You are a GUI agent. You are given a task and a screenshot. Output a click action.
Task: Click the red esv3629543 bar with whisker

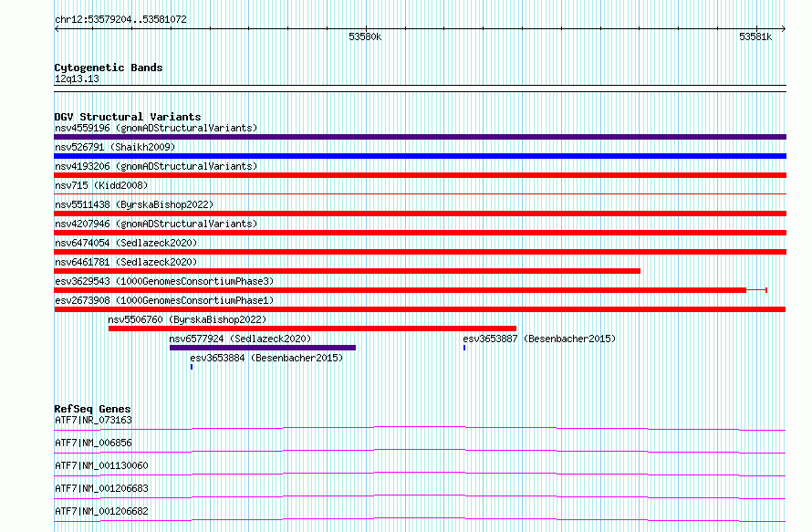tap(411, 290)
